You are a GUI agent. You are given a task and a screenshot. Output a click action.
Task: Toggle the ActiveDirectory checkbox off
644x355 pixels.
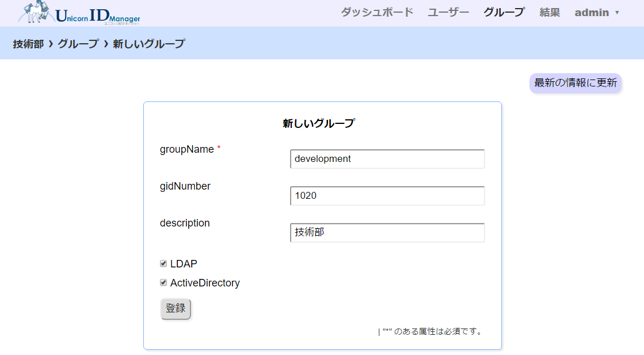tap(163, 283)
